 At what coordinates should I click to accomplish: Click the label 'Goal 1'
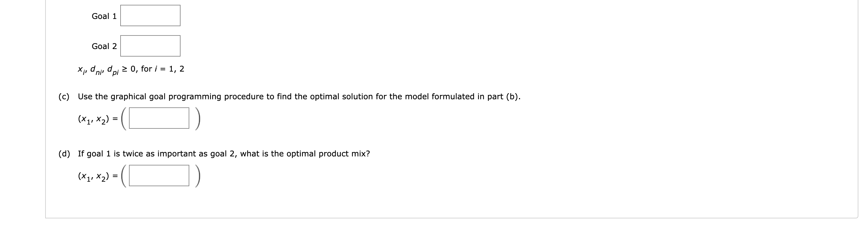coord(105,15)
